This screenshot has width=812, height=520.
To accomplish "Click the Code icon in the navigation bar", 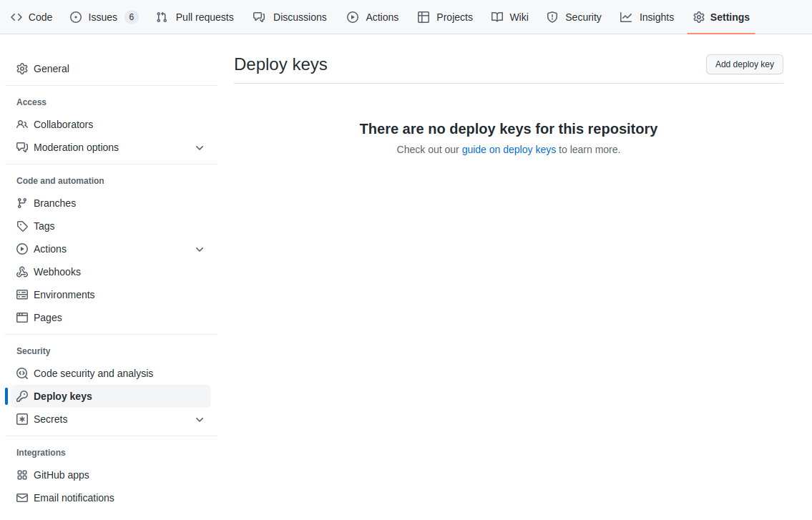I will (16, 16).
